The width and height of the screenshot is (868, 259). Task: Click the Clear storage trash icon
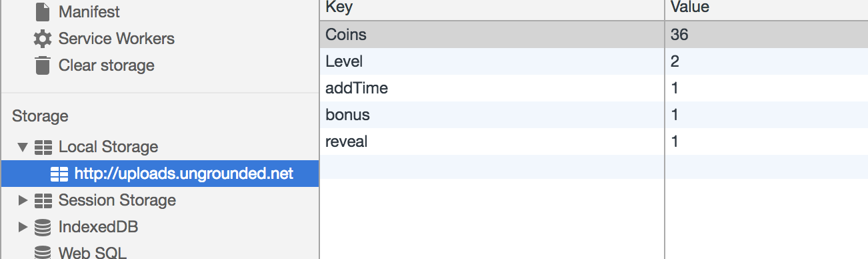tap(43, 65)
